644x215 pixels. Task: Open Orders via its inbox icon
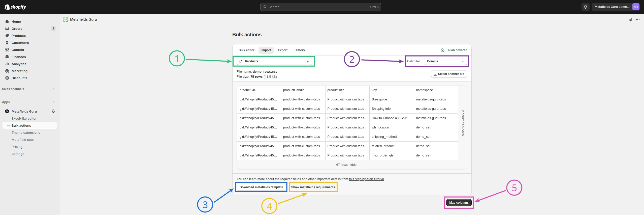click(7, 29)
